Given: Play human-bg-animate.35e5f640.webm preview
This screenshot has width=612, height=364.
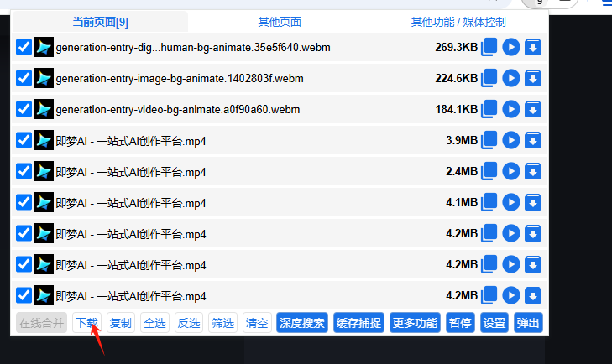Looking at the screenshot, I should pyautogui.click(x=511, y=47).
